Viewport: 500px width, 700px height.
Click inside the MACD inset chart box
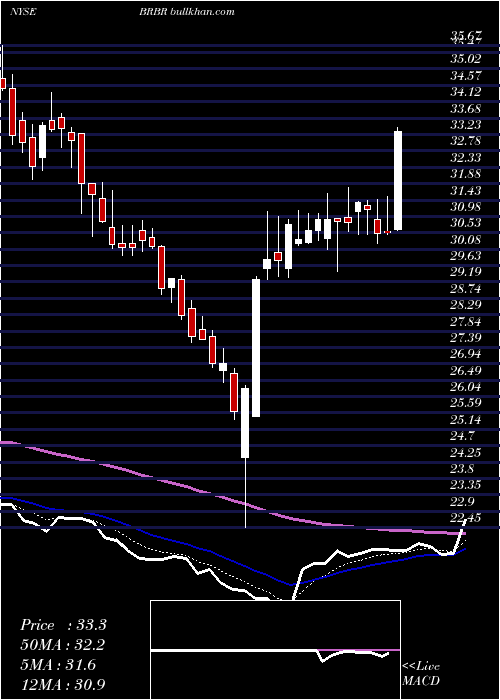click(275, 650)
